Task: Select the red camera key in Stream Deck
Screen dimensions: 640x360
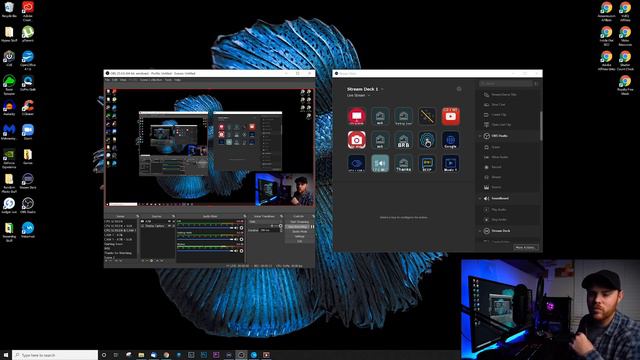Action: click(x=356, y=140)
